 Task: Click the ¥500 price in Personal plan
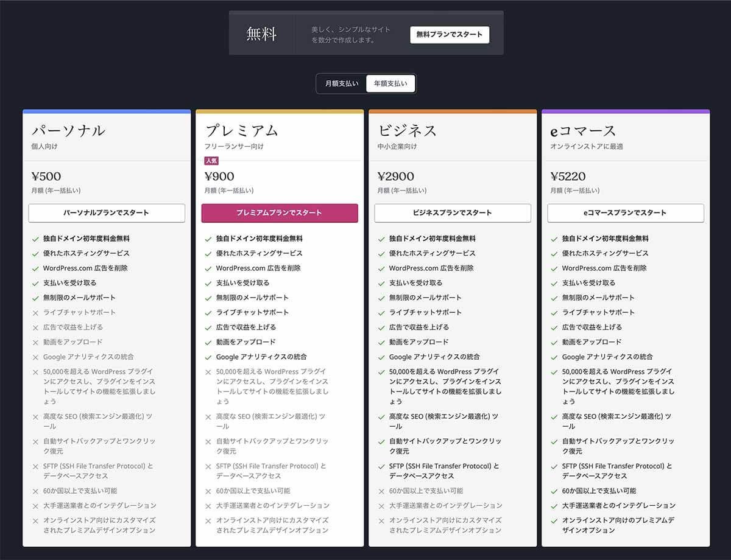[x=46, y=177]
